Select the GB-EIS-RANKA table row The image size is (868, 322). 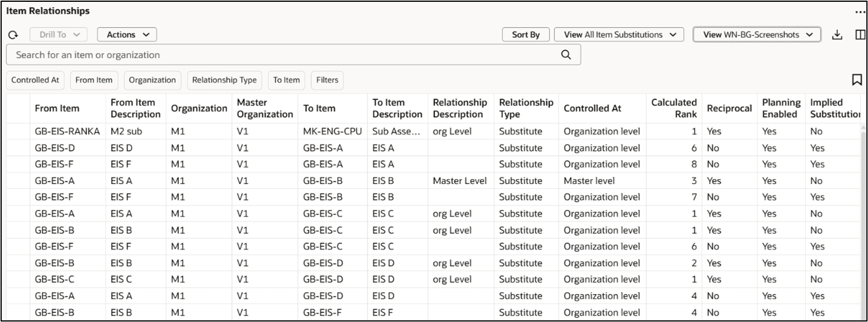pos(67,131)
